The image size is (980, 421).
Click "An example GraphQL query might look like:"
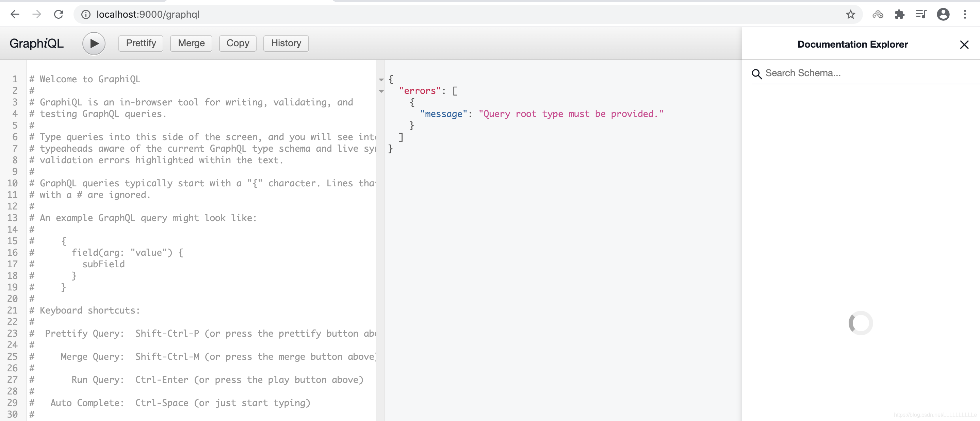point(148,218)
